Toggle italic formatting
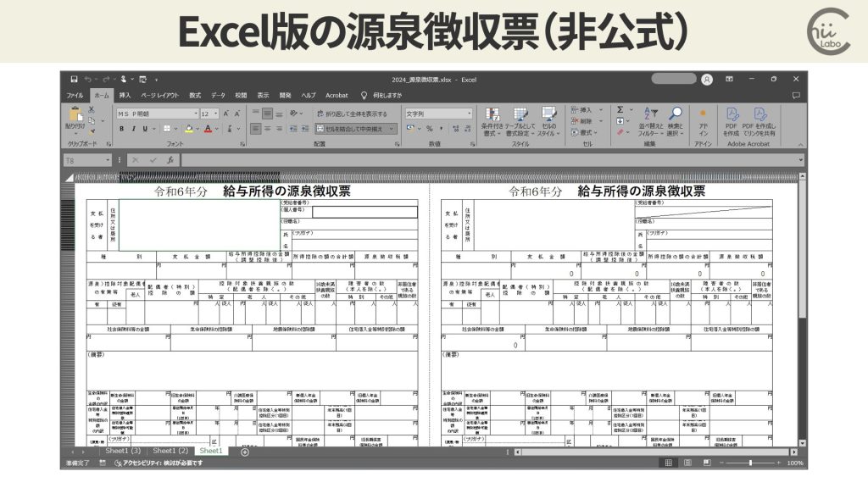 (133, 129)
